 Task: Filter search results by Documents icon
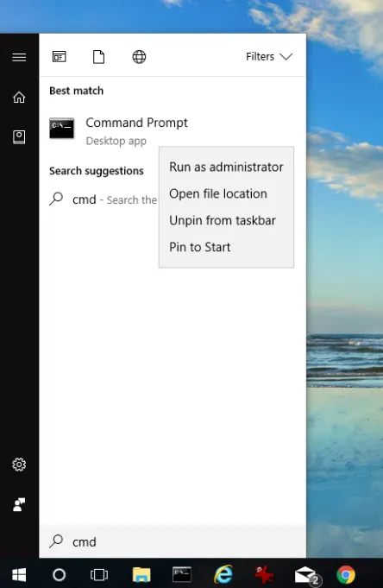[x=98, y=57]
